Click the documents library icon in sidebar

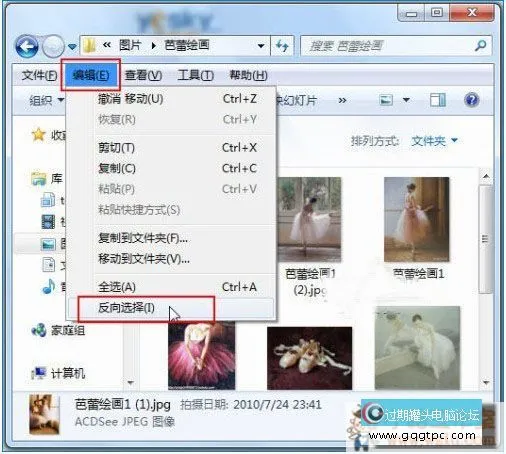point(48,200)
